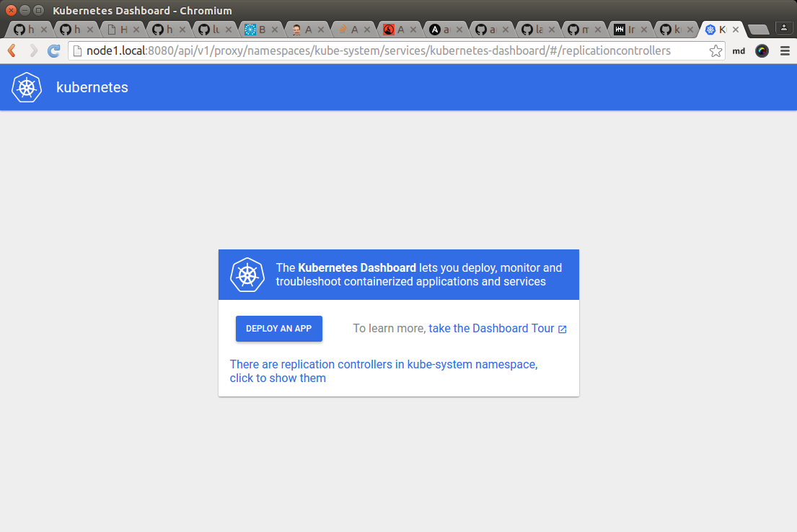Image resolution: width=797 pixels, height=532 pixels.
Task: Switch to the GitHub tab labeled 'lu'
Action: coord(215,30)
